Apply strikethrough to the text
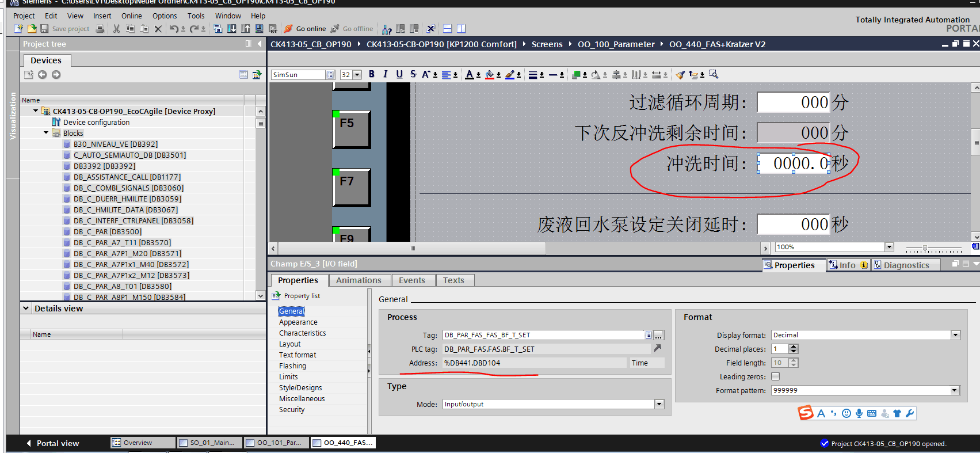The height and width of the screenshot is (453, 980). click(x=413, y=74)
